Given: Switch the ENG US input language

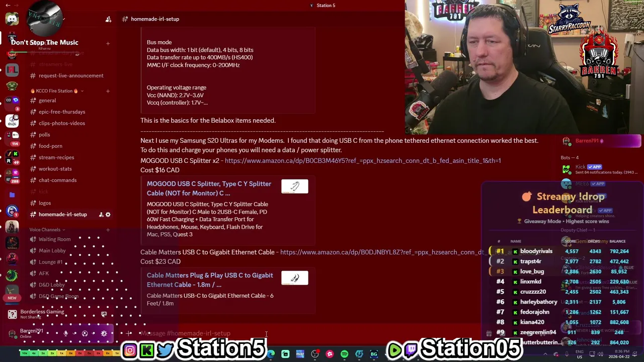Looking at the screenshot, I should tap(580, 354).
